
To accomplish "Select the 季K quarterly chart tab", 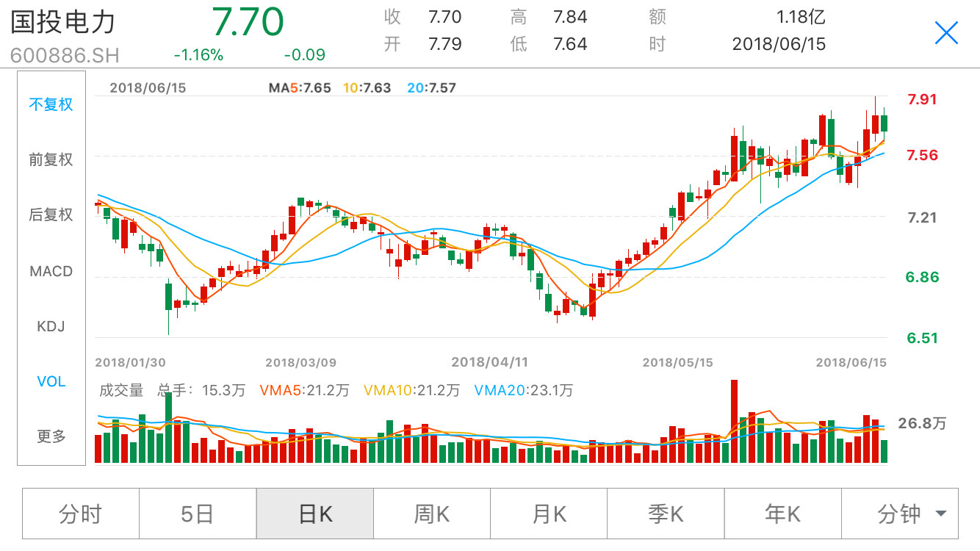I will pos(666,514).
